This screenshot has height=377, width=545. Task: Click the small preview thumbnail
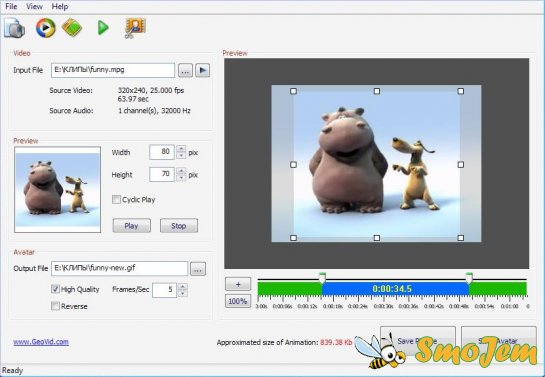[58, 190]
